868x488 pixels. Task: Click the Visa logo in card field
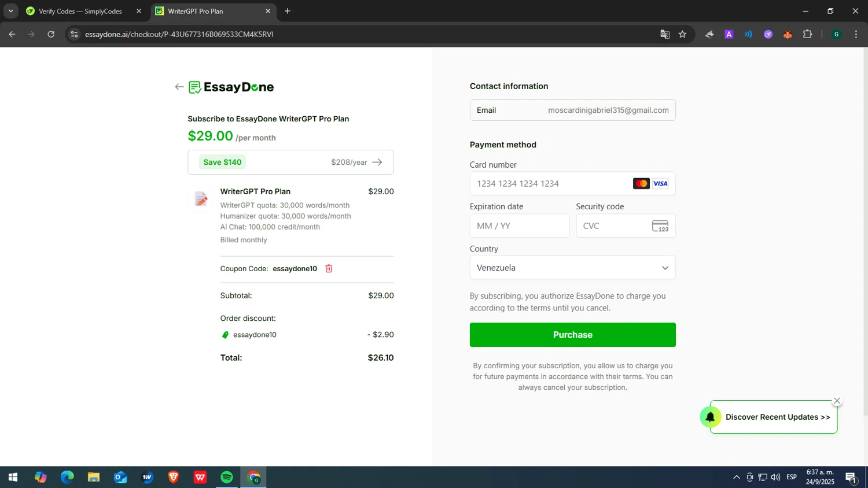point(660,184)
